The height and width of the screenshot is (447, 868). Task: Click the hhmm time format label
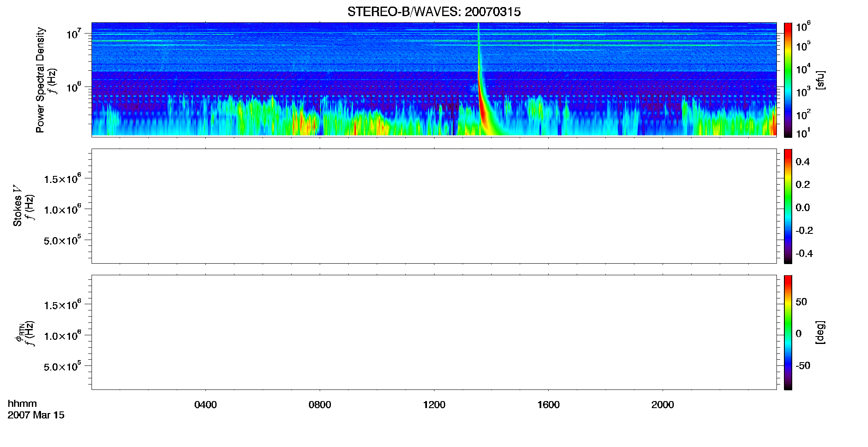coord(22,404)
